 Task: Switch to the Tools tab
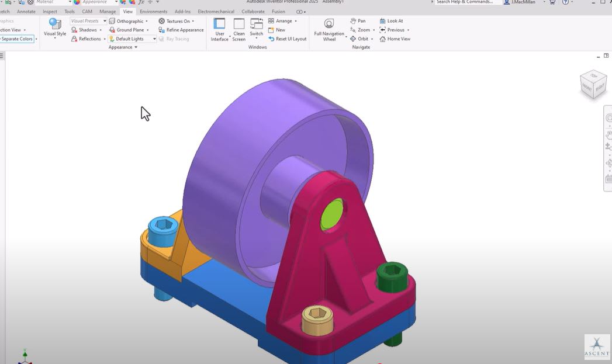coord(70,12)
